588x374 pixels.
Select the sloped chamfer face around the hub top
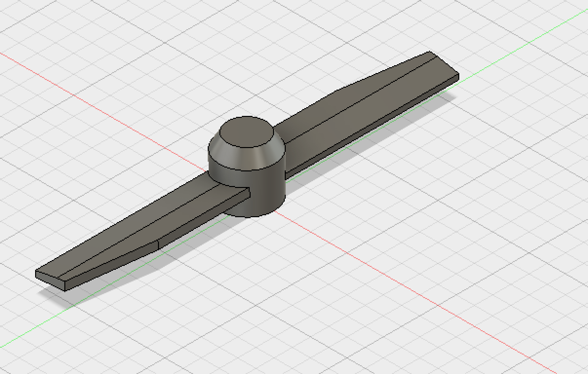(247, 159)
